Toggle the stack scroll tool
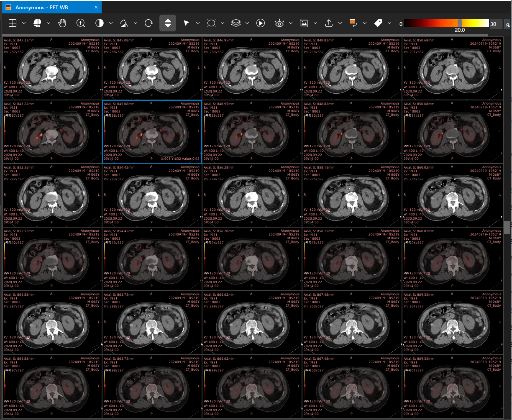 [x=168, y=23]
